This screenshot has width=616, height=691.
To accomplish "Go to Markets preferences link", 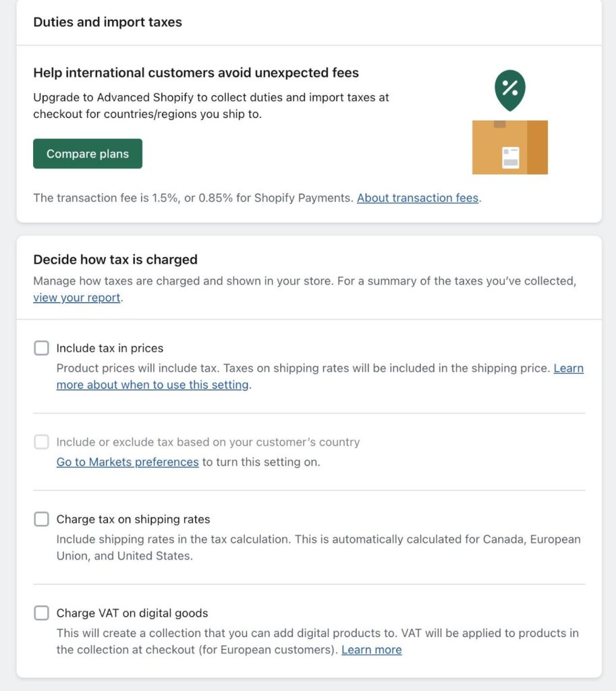I will (128, 462).
